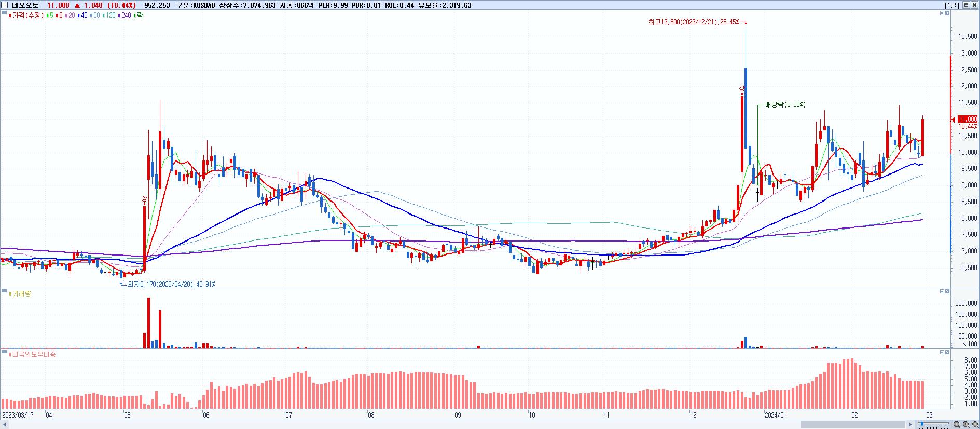The width and height of the screenshot is (980, 429).
Task: Select the 8-day moving average legend
Action: pyautogui.click(x=59, y=16)
